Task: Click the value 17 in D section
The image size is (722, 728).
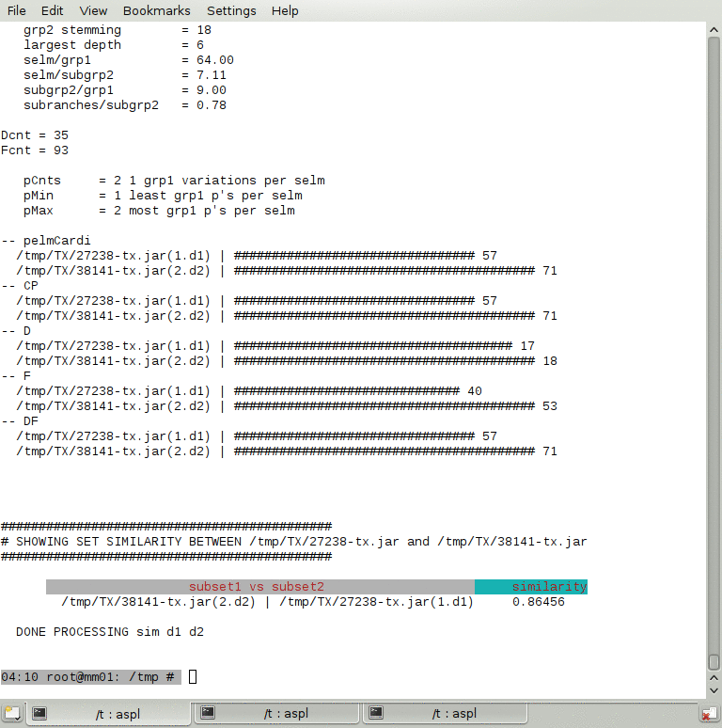Action: pos(527,346)
